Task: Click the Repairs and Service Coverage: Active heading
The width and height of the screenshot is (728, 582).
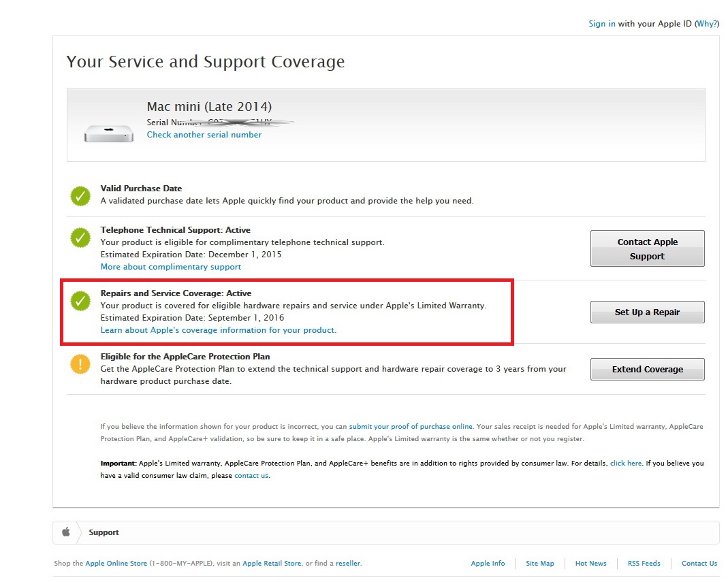Action: [176, 293]
